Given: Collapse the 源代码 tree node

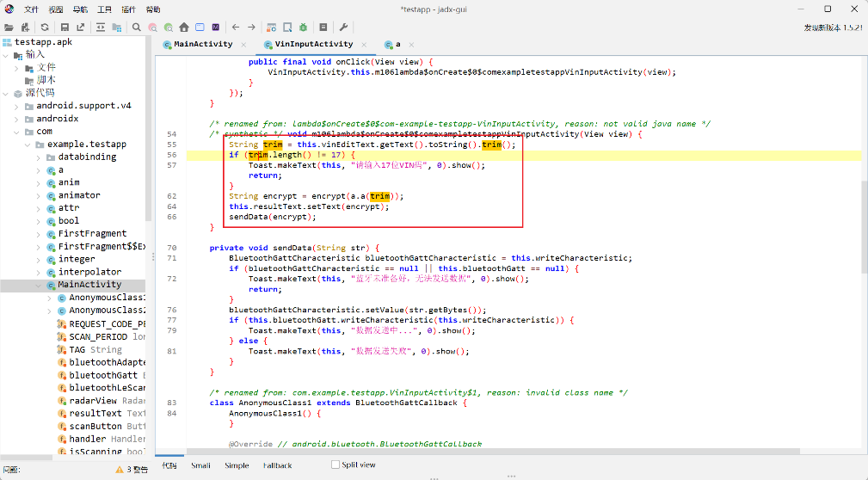Looking at the screenshot, I should coord(5,94).
